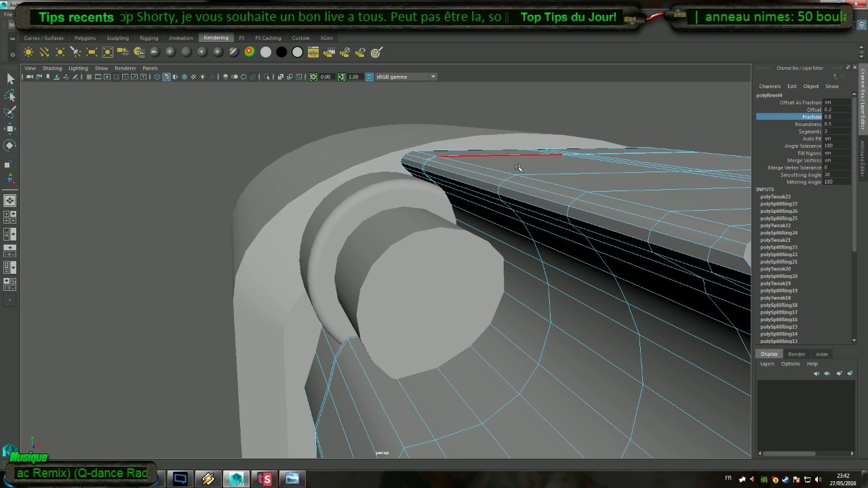This screenshot has height=488, width=868.
Task: Expand the polyTweak21 input node
Action: (775, 240)
